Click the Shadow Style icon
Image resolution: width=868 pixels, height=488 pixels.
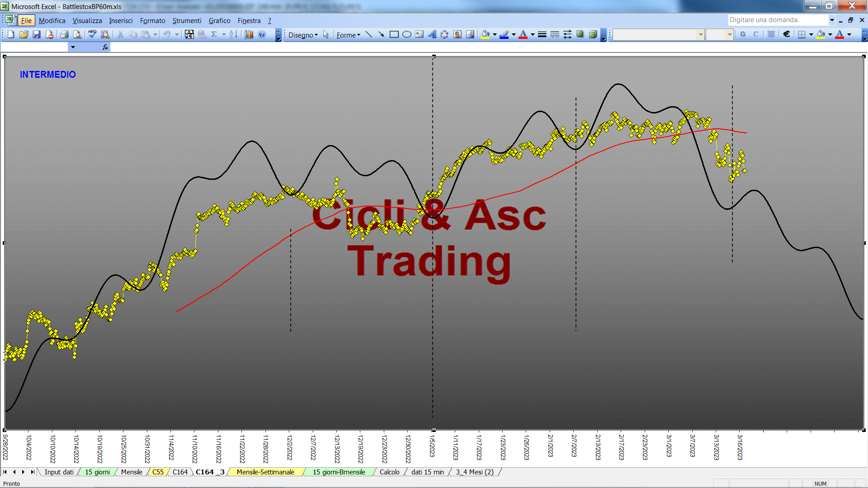click(x=580, y=34)
